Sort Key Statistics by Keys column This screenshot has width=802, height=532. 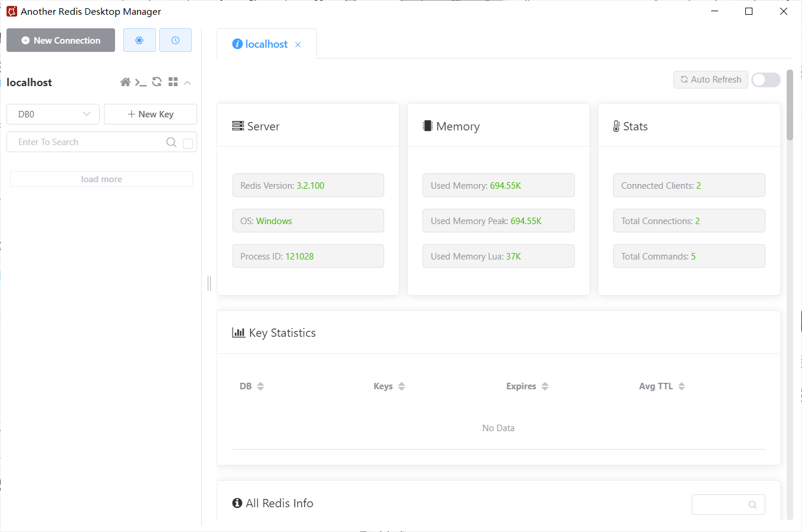coord(401,386)
